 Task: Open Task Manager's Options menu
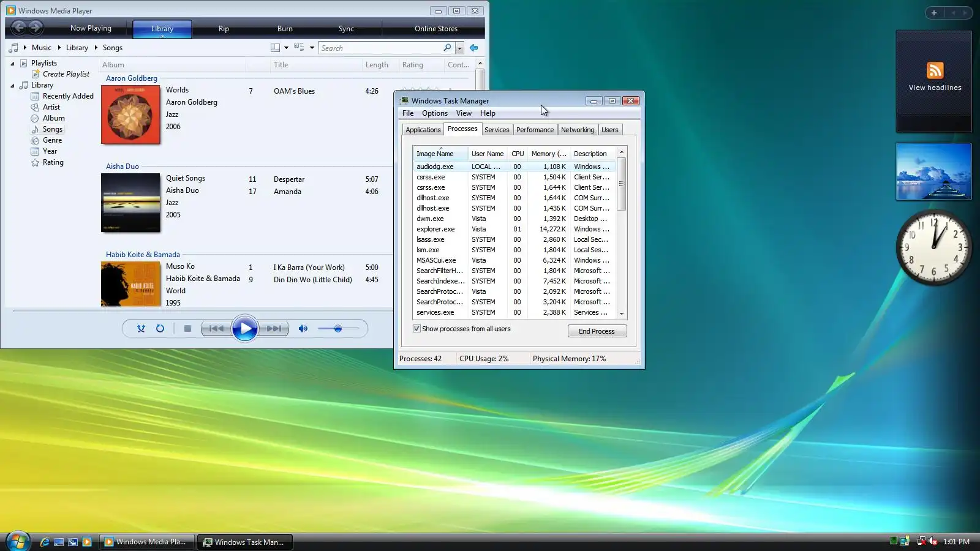tap(435, 113)
